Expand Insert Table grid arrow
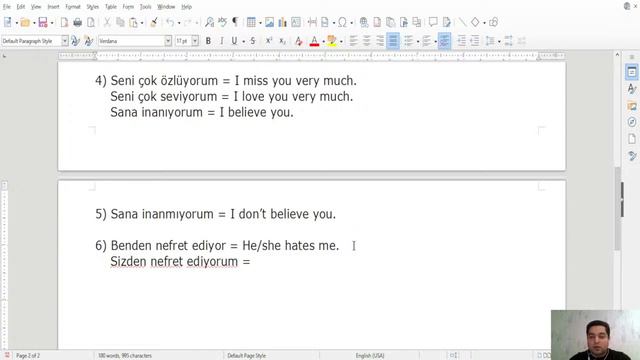 260,23
